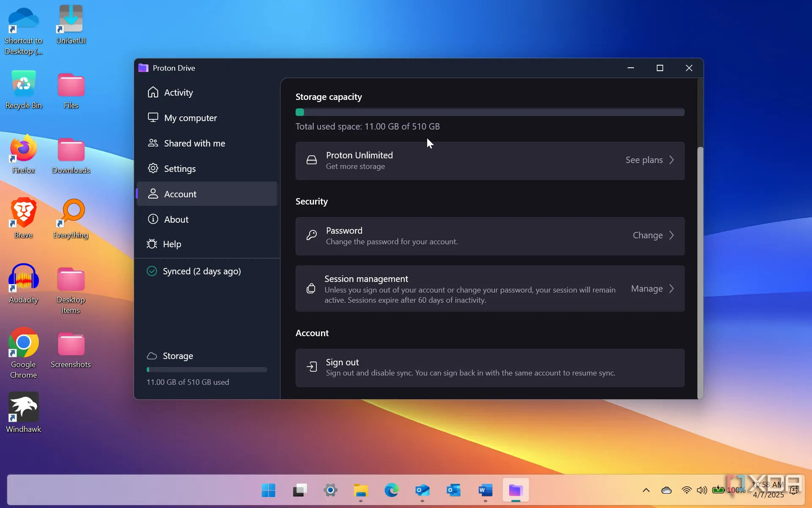Open Settings gear on the taskbar
This screenshot has height=508, width=812.
[330, 490]
